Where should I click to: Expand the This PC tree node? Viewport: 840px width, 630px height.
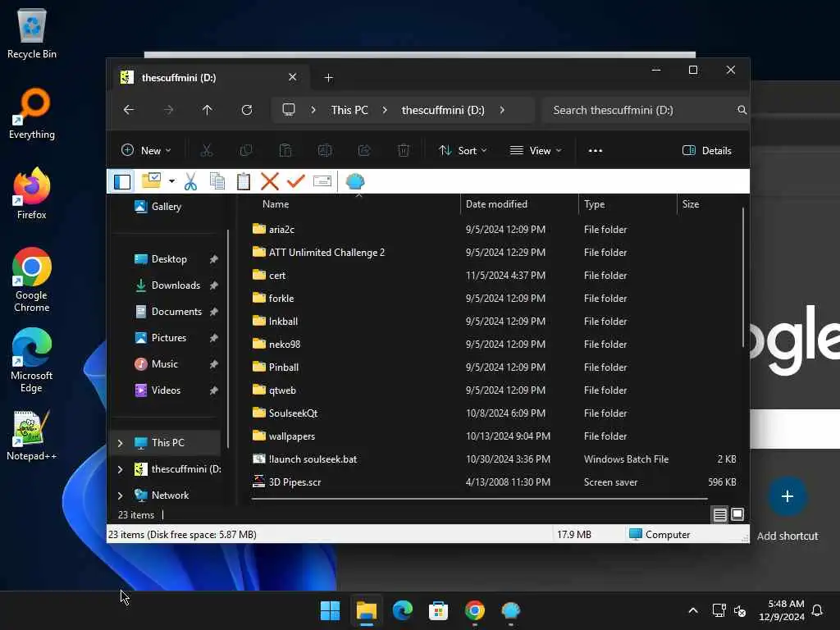click(x=120, y=443)
